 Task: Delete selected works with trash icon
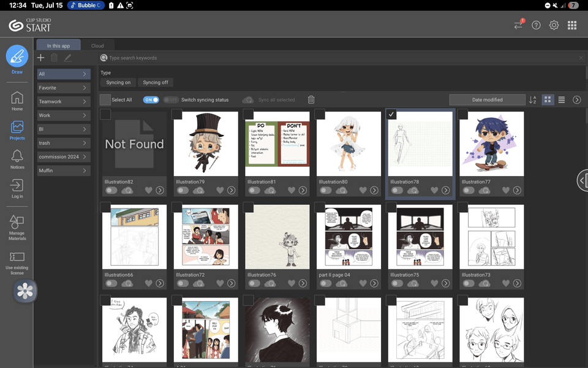click(x=311, y=99)
